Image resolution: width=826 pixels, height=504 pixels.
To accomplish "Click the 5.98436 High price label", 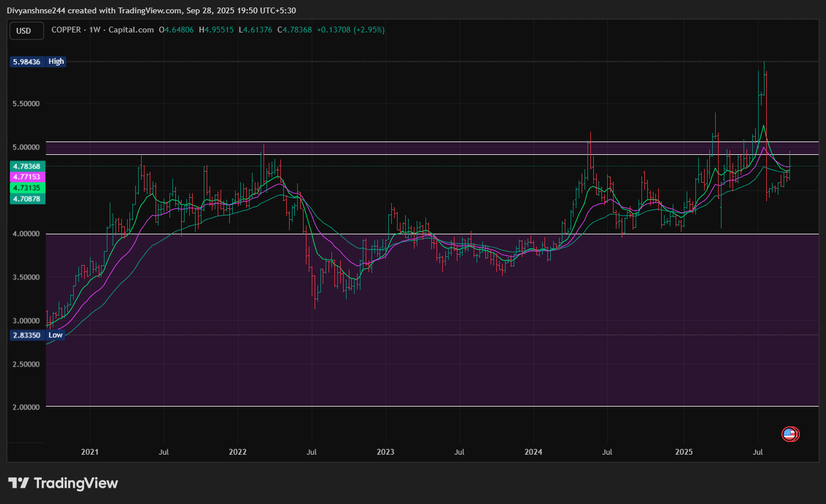I will (x=38, y=61).
